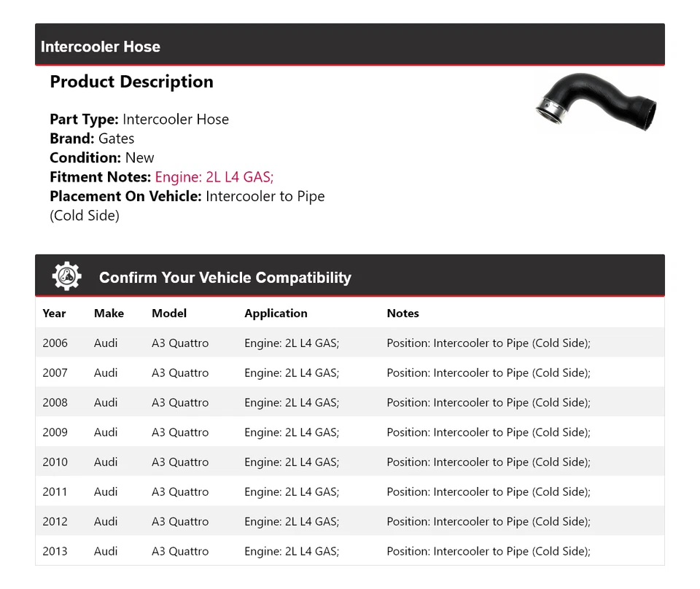Click the red Engine: 2L L4 GAS fitment note
700x589 pixels.
tap(214, 177)
